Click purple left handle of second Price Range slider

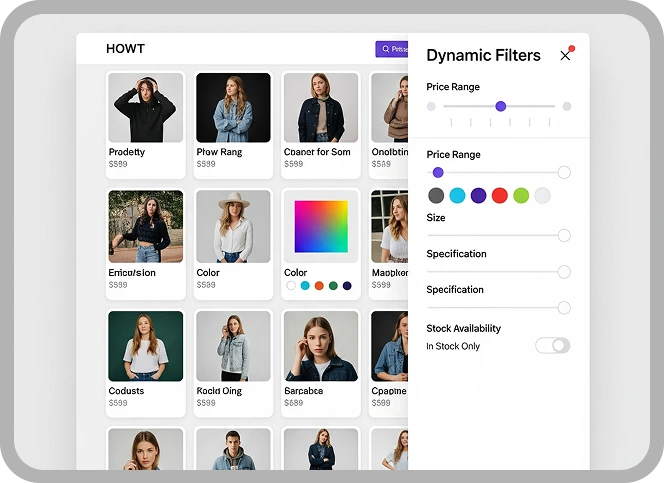438,172
